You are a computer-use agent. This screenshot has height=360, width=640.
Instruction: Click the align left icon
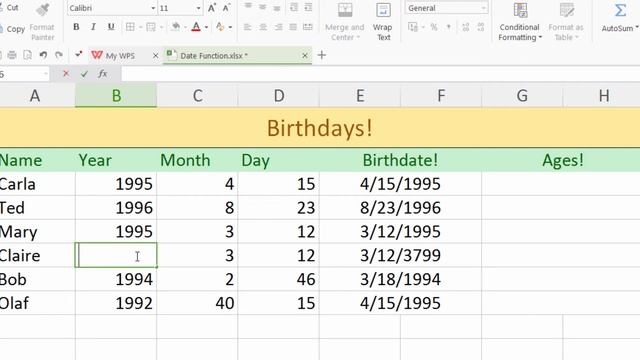click(x=247, y=27)
